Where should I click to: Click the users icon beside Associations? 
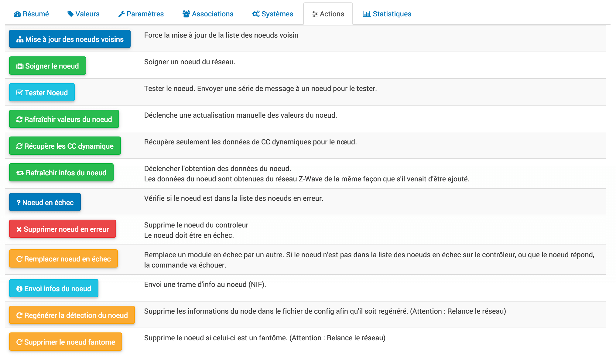tap(186, 14)
